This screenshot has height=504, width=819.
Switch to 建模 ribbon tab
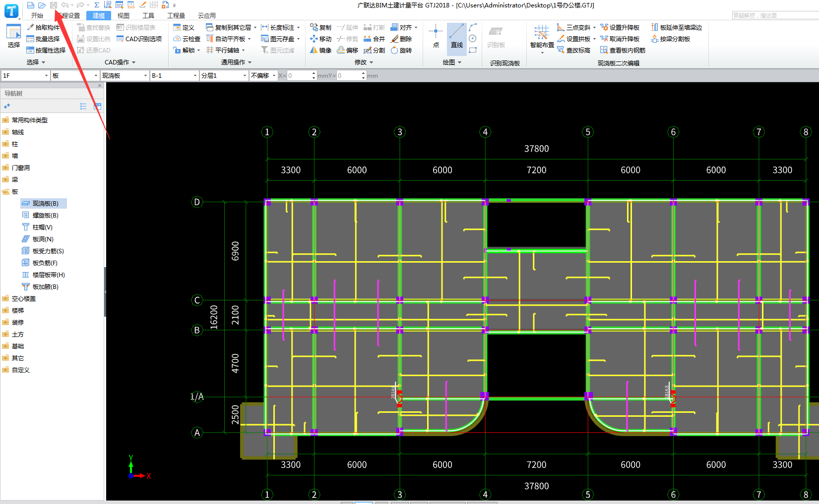click(99, 15)
